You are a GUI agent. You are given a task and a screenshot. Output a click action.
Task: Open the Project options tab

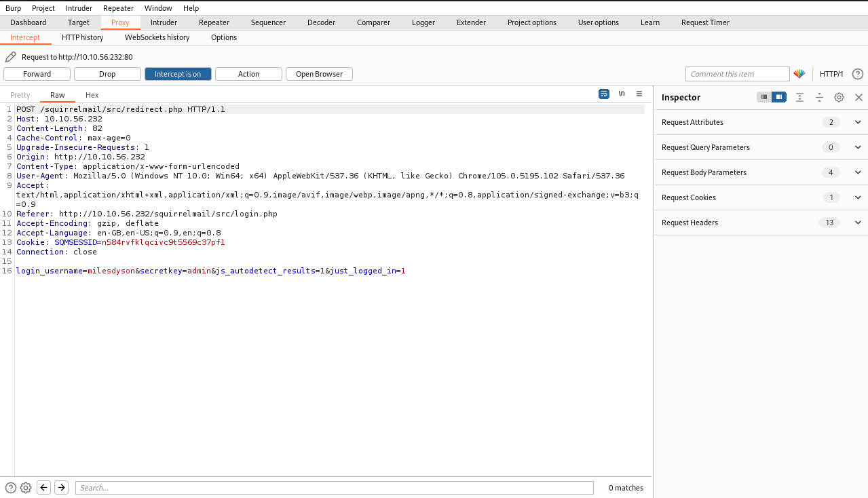click(532, 22)
